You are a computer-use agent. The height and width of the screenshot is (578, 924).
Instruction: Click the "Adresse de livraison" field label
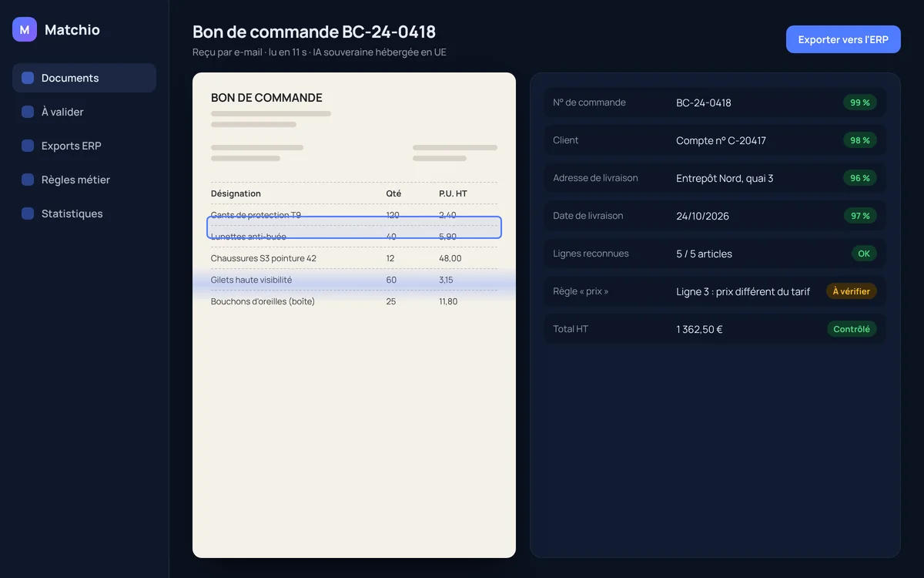tap(595, 178)
